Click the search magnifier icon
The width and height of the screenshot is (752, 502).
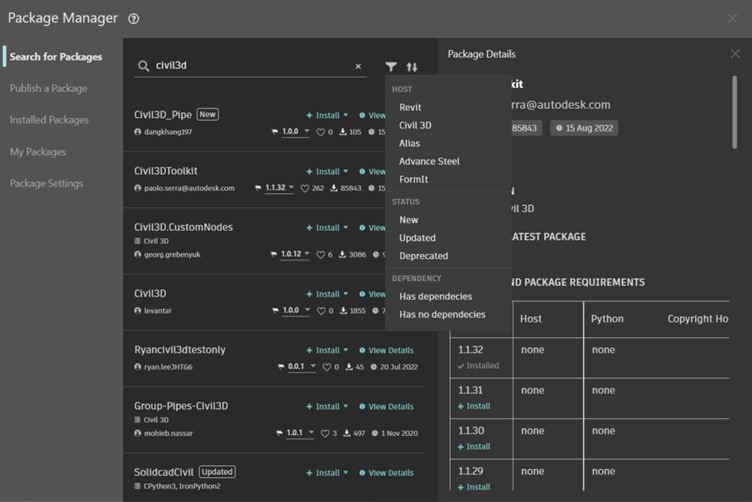coord(143,66)
